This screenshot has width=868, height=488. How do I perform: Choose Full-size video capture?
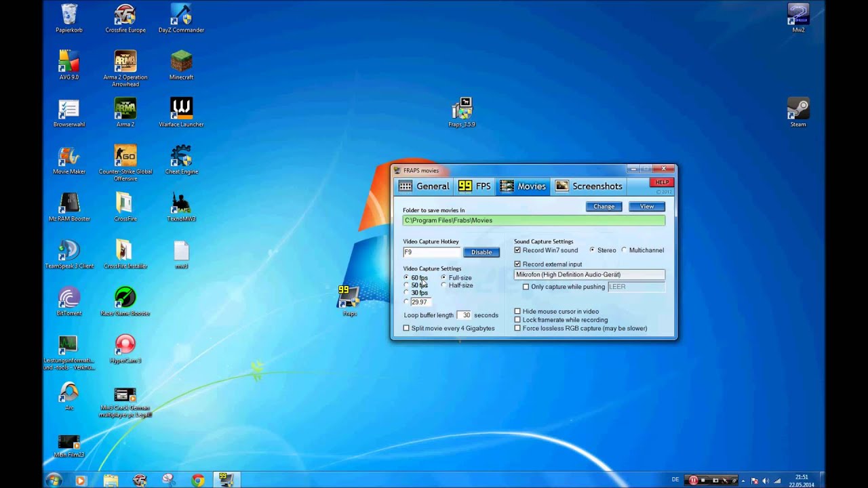click(443, 278)
